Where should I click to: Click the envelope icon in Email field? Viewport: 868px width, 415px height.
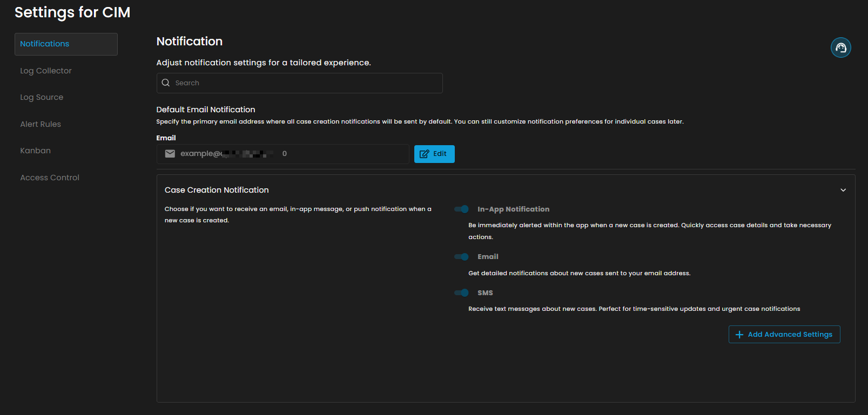click(170, 154)
